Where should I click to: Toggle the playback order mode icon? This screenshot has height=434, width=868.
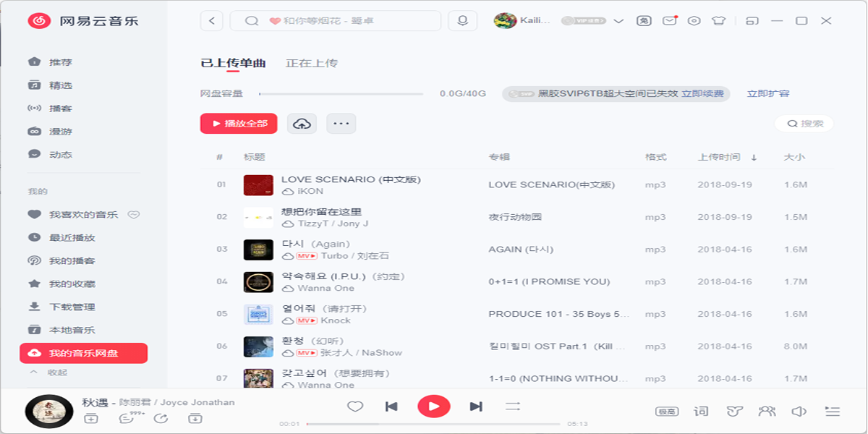pyautogui.click(x=513, y=407)
